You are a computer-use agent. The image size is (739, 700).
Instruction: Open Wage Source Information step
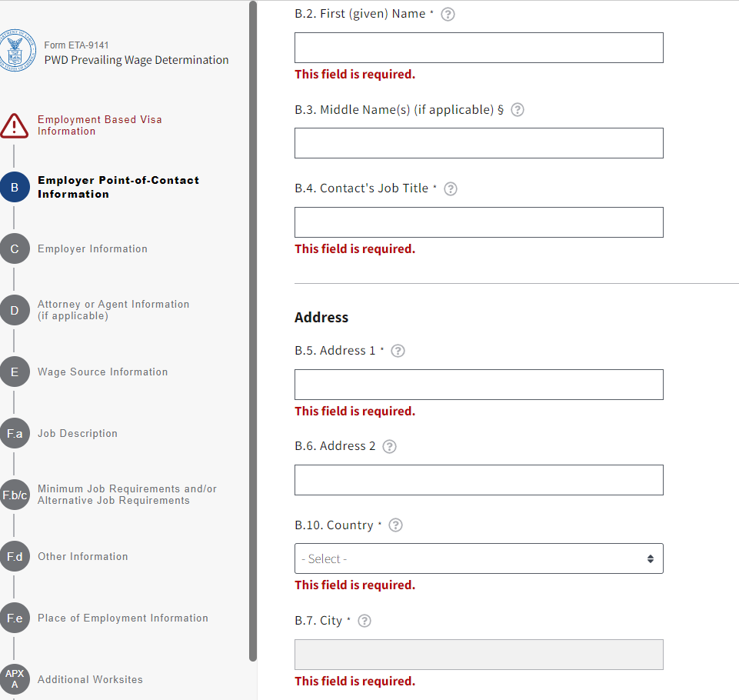click(102, 372)
